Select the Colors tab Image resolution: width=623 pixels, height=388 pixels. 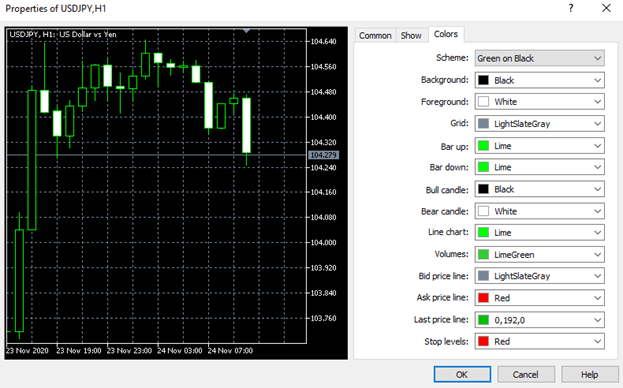click(446, 34)
